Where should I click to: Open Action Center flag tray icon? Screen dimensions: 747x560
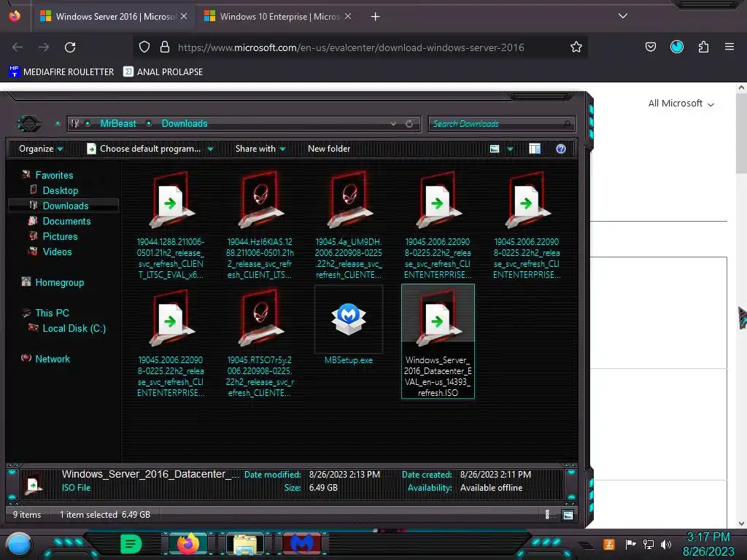click(x=631, y=544)
